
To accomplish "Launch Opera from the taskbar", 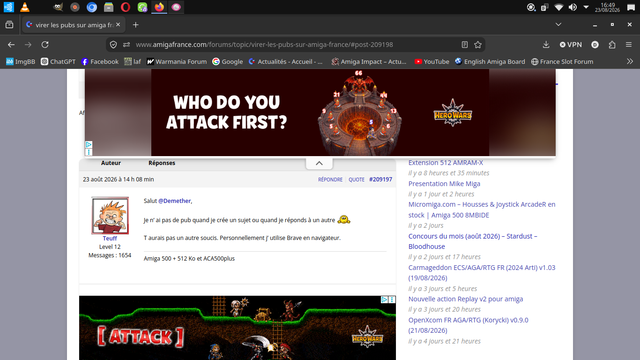I will click(125, 7).
